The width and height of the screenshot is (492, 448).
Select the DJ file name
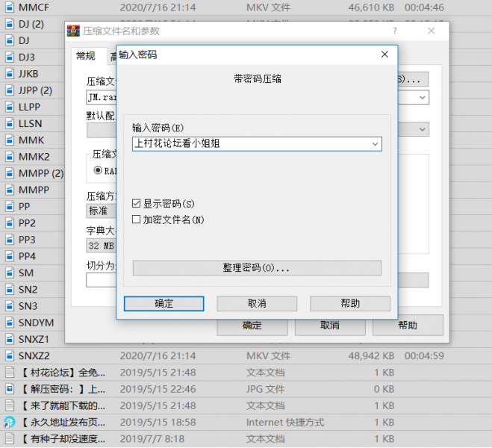pos(24,40)
